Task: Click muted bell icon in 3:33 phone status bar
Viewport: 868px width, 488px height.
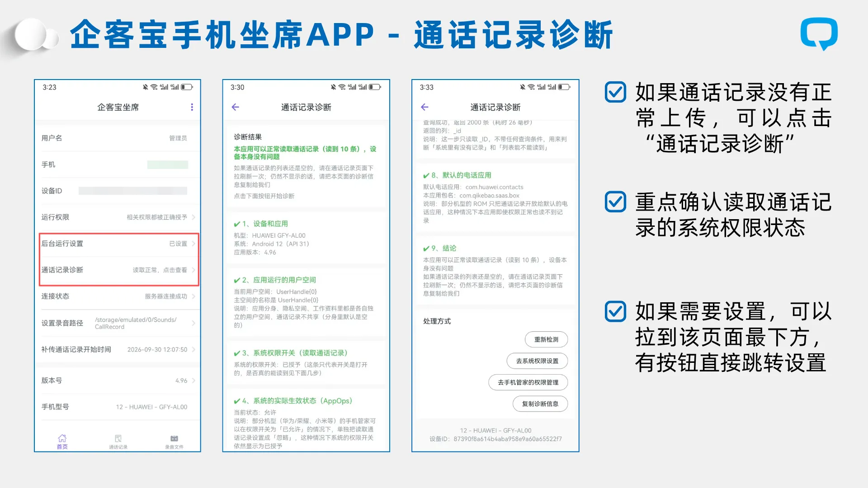Action: (523, 87)
